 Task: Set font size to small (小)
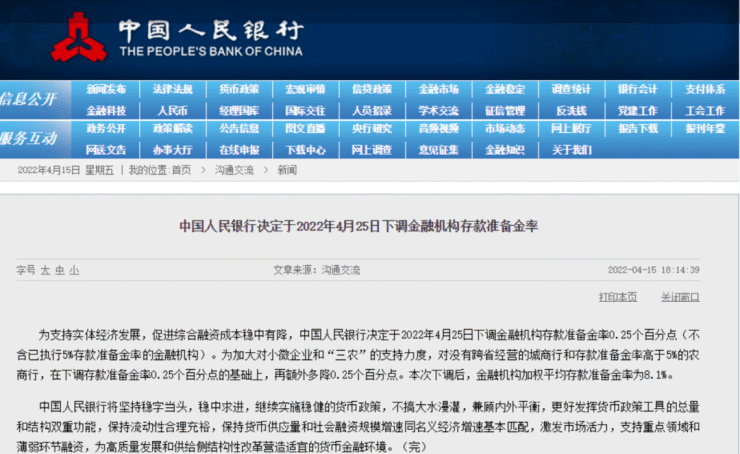coord(74,270)
